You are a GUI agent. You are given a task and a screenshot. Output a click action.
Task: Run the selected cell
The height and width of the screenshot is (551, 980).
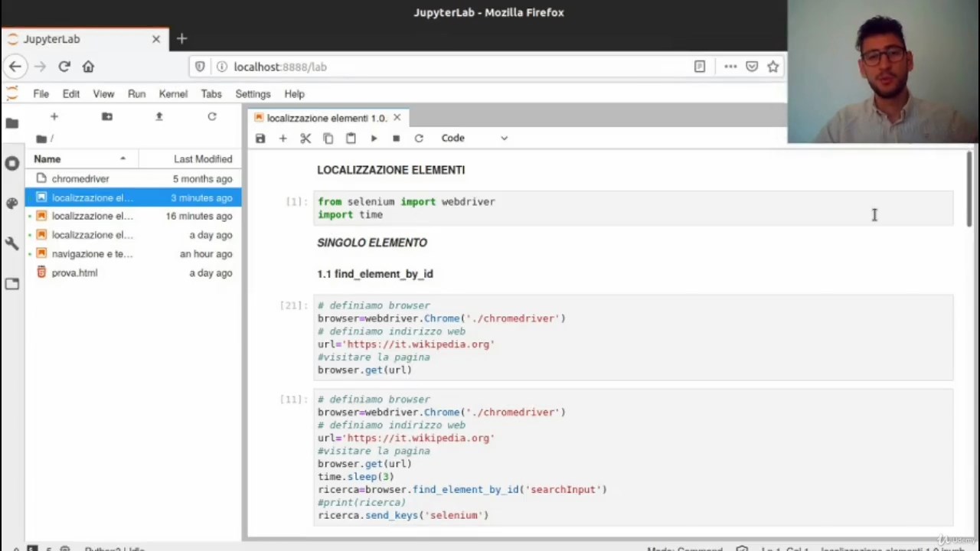(374, 139)
